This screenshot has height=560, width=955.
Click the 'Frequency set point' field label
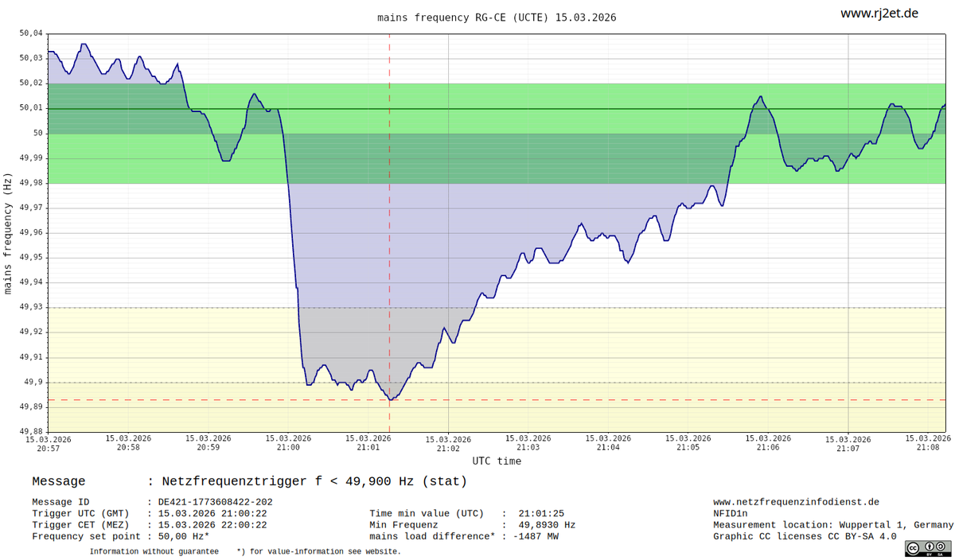coord(87,536)
